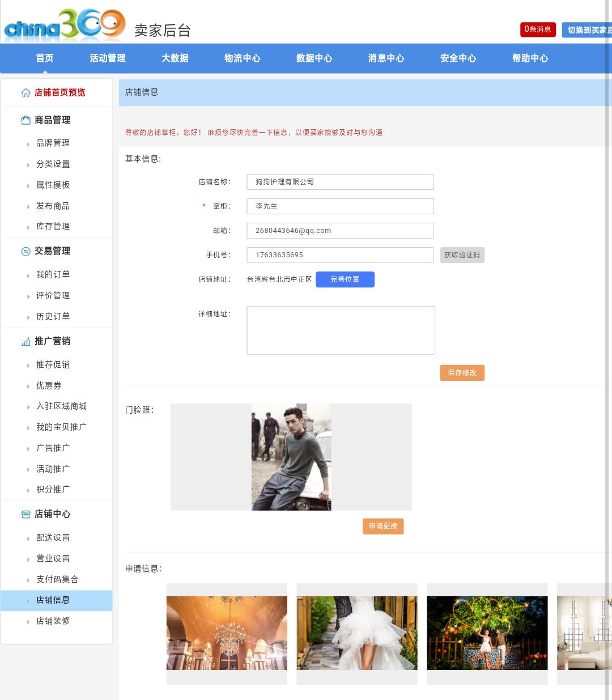Open 安全中心 from the top bar

coord(458,58)
